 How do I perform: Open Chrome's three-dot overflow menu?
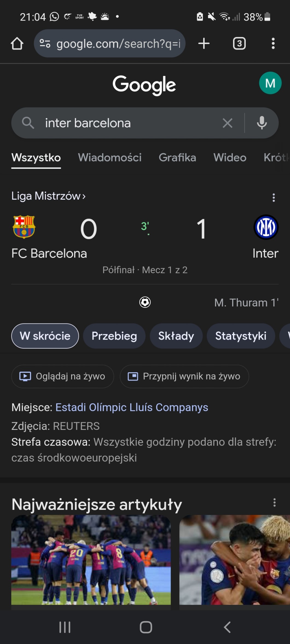273,43
